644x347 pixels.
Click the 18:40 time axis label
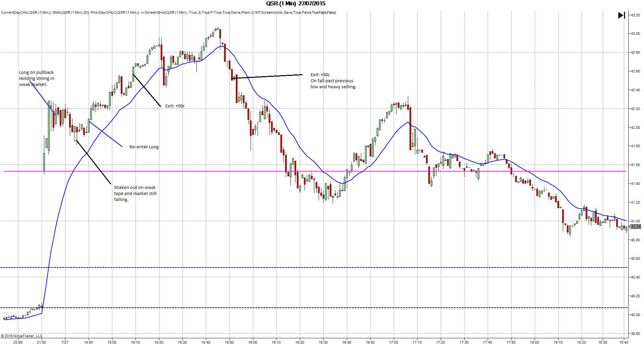coord(624,342)
